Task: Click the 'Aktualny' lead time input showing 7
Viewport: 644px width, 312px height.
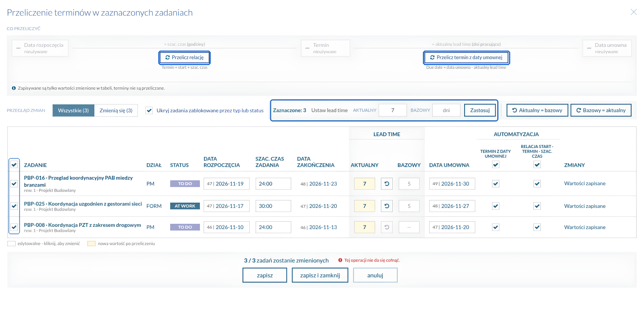Action: 393,110
